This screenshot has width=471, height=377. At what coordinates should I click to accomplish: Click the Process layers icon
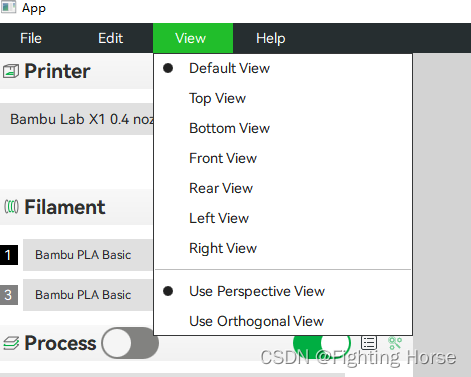click(x=11, y=343)
